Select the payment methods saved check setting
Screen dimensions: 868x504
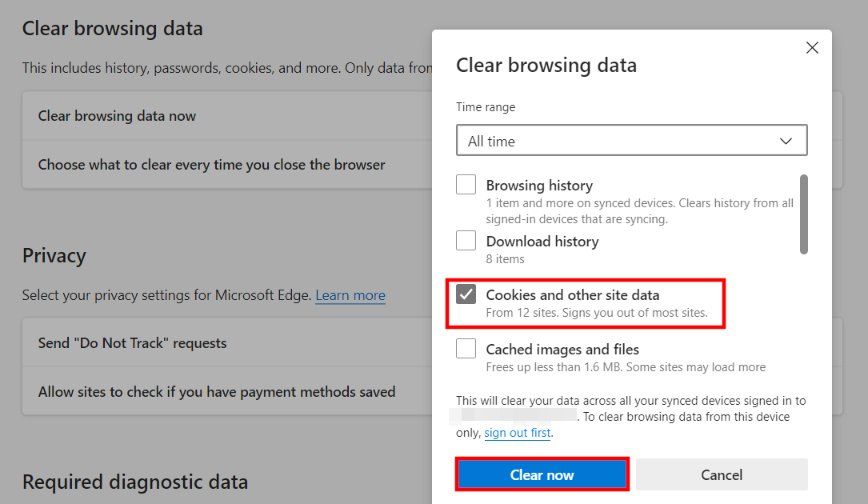(216, 392)
